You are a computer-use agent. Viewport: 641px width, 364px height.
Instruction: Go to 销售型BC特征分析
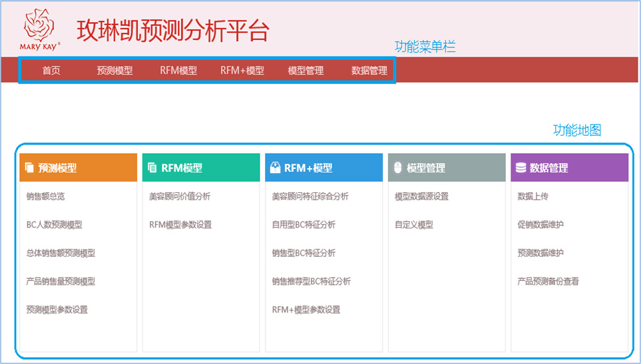pos(304,253)
